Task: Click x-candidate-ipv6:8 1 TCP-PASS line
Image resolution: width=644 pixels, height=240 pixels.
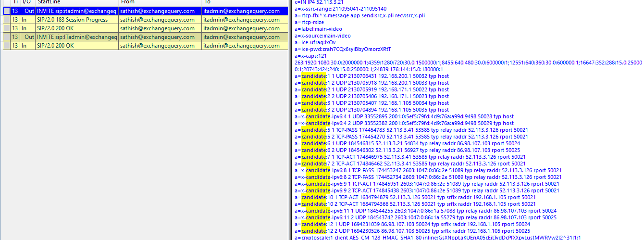Action: pos(428,170)
